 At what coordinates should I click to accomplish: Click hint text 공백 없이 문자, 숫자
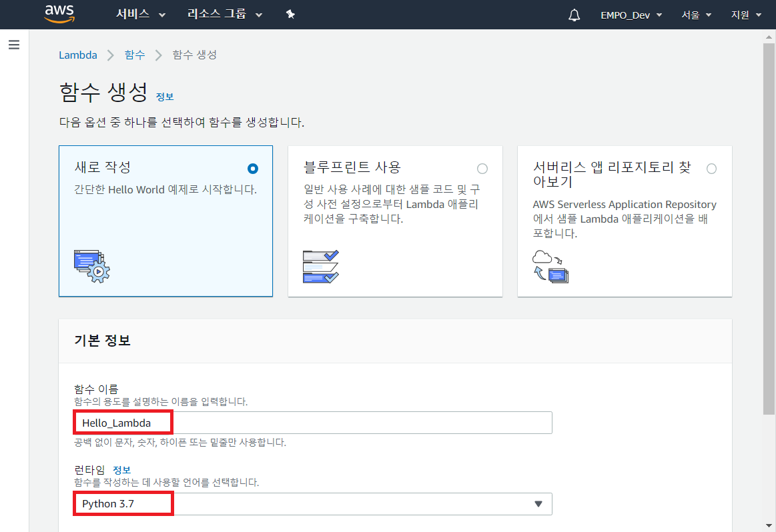(x=180, y=443)
